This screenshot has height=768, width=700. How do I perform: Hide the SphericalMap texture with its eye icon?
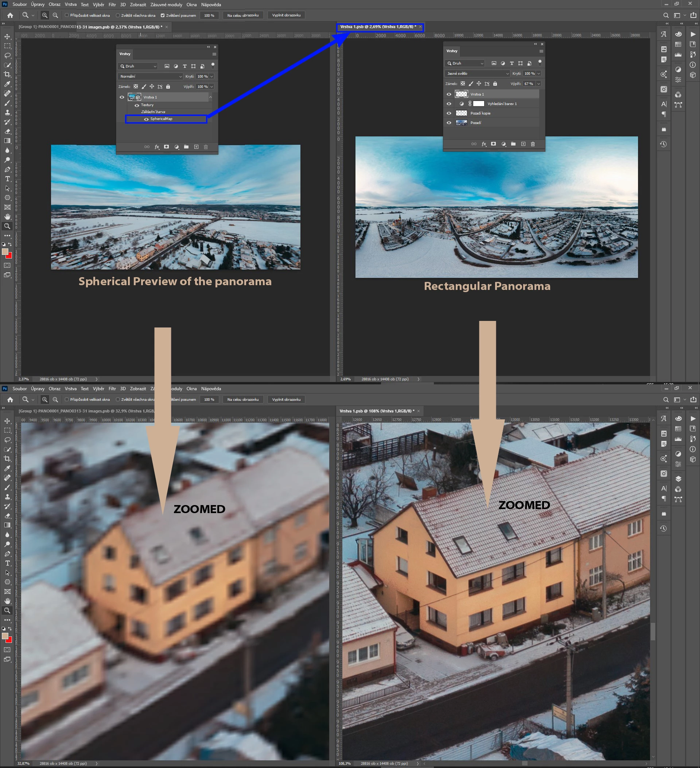tap(146, 119)
